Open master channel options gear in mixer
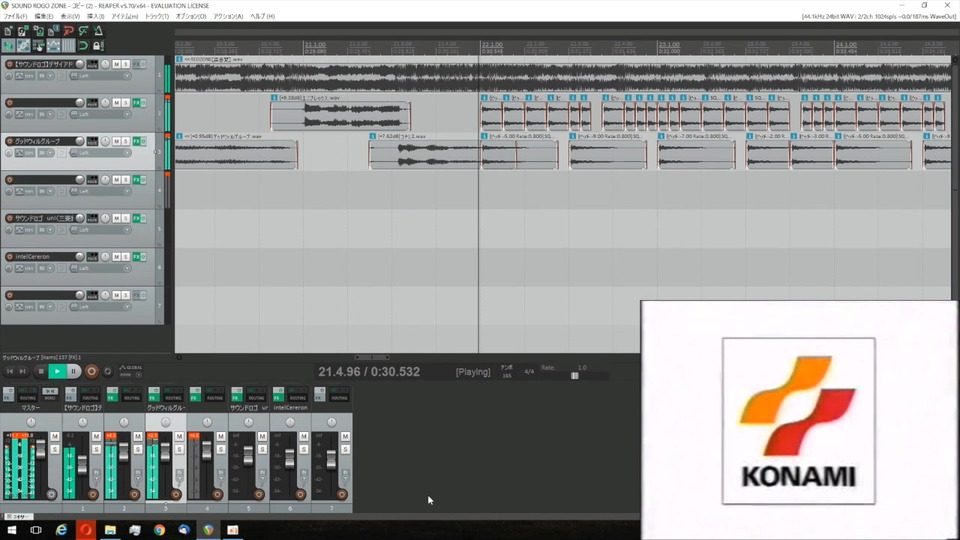The height and width of the screenshot is (540, 960). coord(51,494)
